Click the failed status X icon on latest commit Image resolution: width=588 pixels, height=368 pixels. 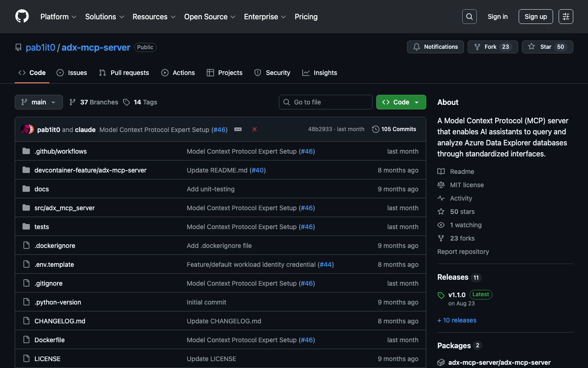tap(254, 130)
